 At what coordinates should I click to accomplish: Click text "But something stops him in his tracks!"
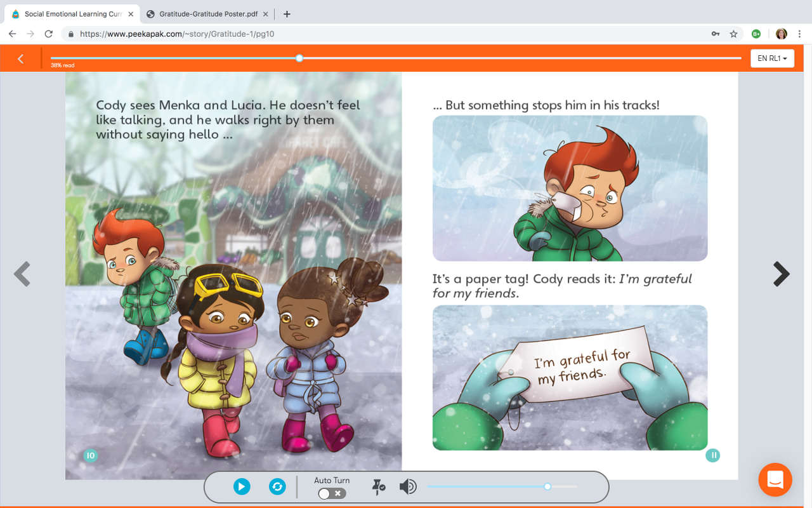pyautogui.click(x=553, y=105)
